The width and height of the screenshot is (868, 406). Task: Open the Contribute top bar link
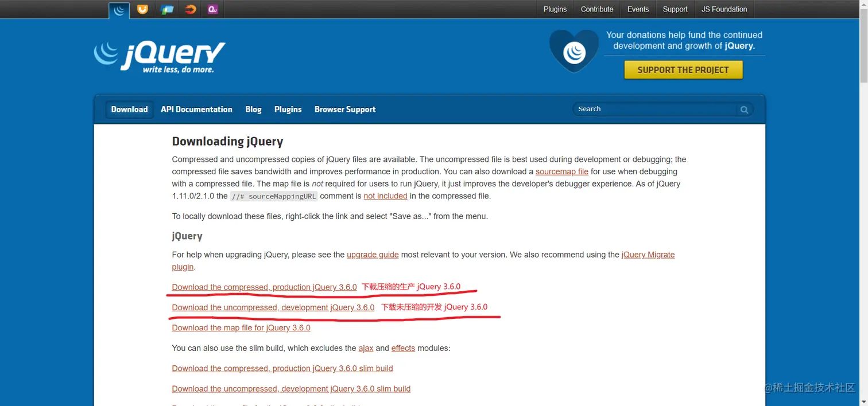(597, 9)
